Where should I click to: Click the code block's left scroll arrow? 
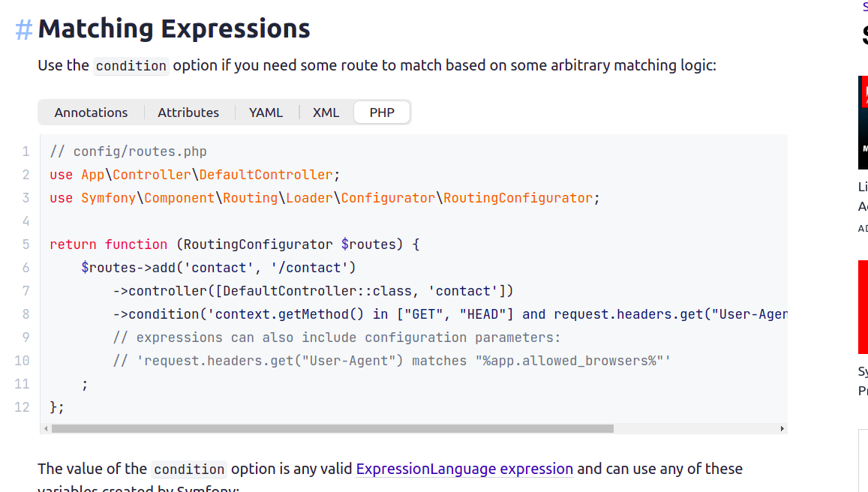click(45, 429)
